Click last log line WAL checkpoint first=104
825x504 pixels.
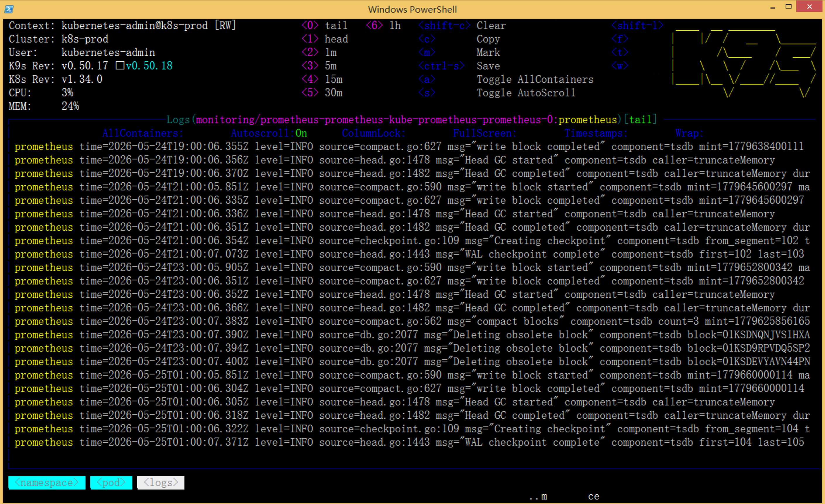tap(409, 442)
